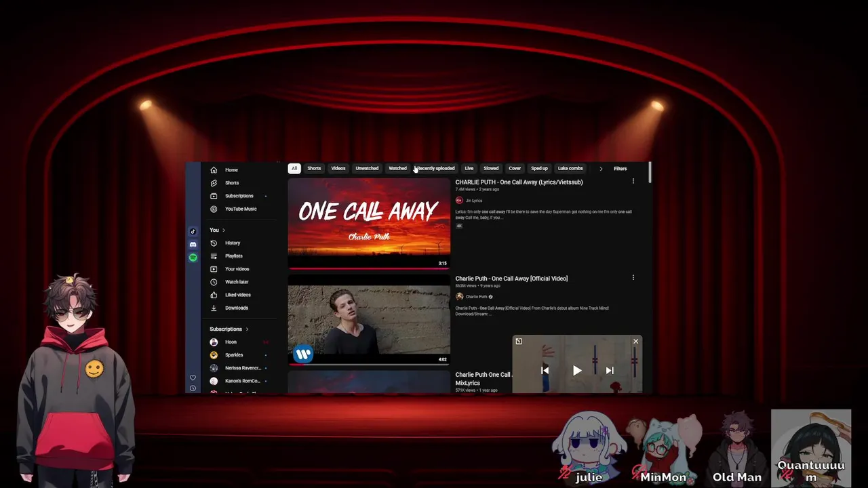Image resolution: width=868 pixels, height=488 pixels.
Task: Click the One Call Away sunset thumbnail
Action: tap(369, 223)
